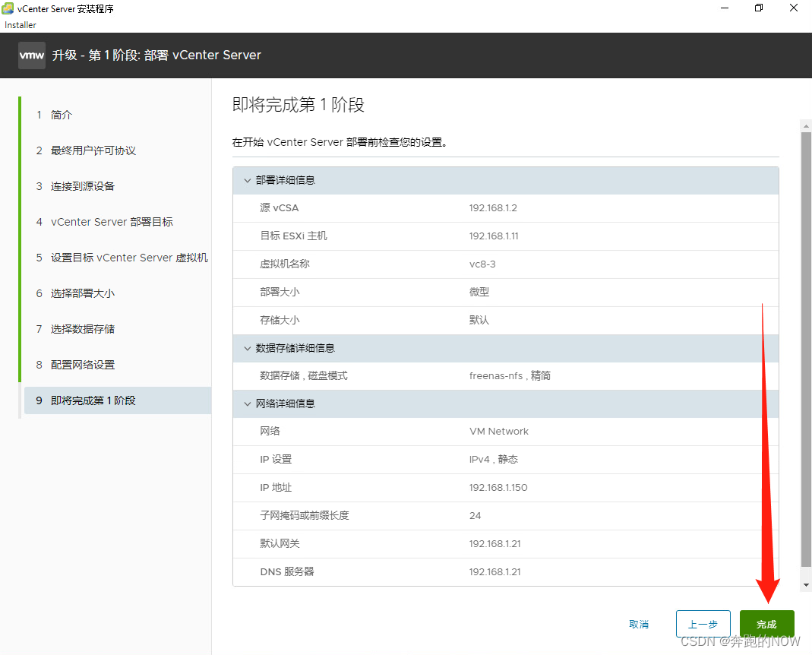Click the subnet prefix value 24
This screenshot has height=655, width=812.
[475, 516]
